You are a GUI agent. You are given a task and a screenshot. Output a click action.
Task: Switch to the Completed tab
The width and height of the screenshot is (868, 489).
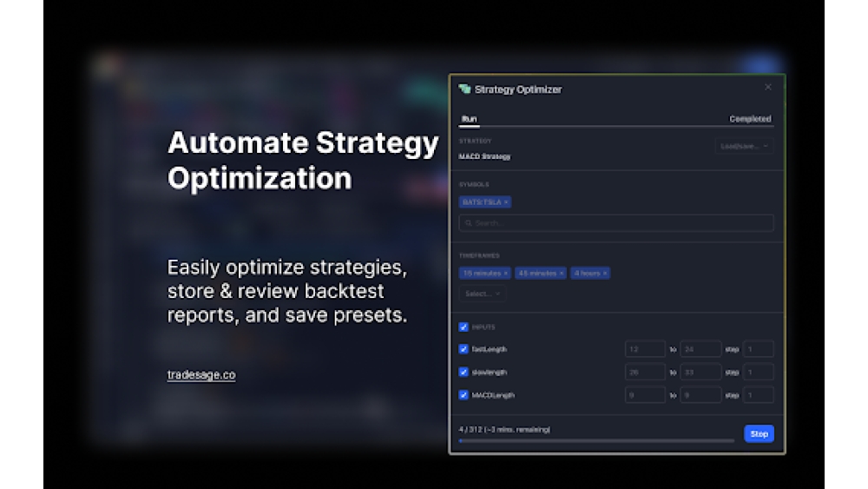click(750, 119)
